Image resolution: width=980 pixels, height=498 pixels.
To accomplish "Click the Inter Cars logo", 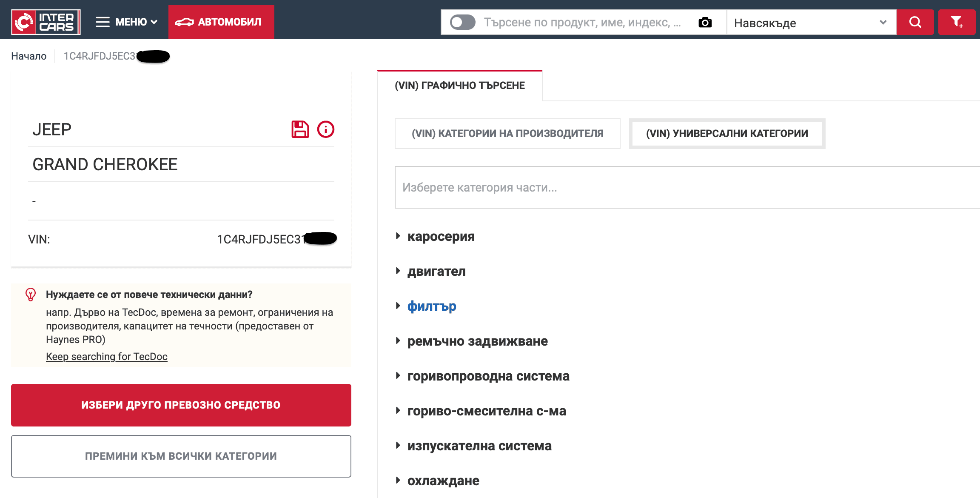I will point(46,22).
